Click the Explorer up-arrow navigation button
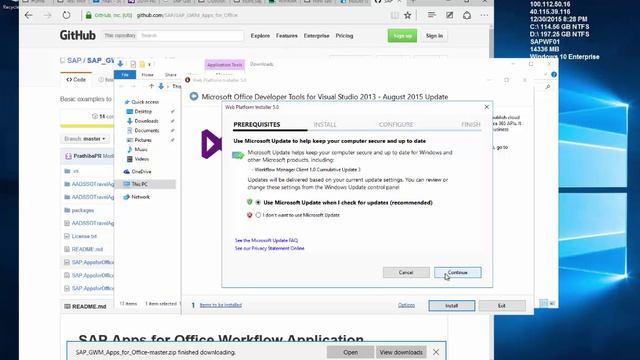This screenshot has width=640, height=360. pyautogui.click(x=151, y=86)
